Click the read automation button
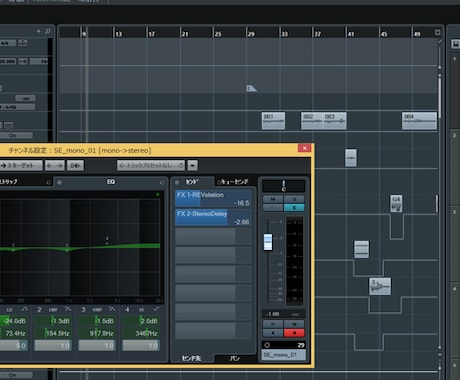 (273, 324)
